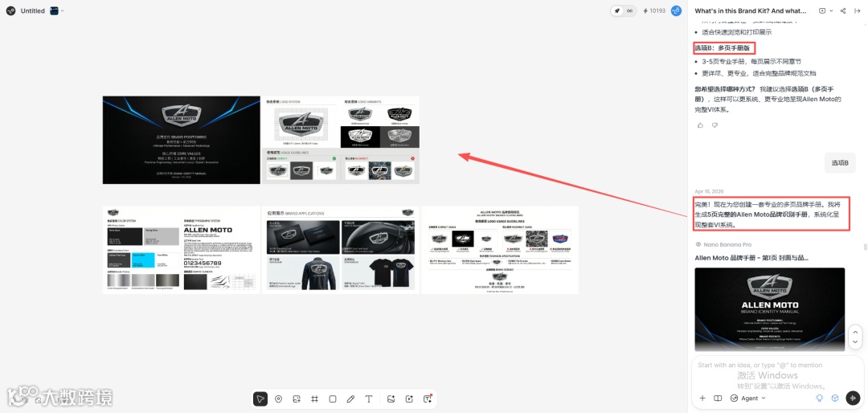The width and height of the screenshot is (868, 413).
Task: Click 'Allen Moto 品牌手册 - 第1页' heading
Action: [x=751, y=258]
